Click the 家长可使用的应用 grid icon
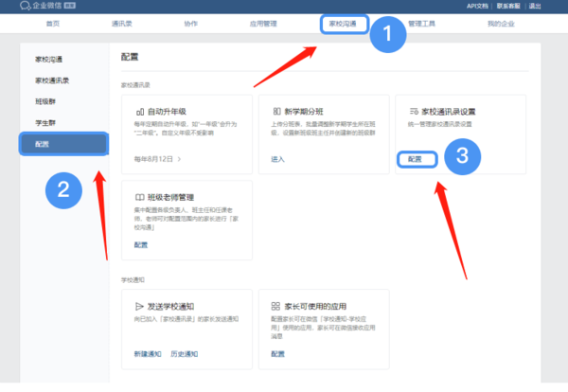Viewport: 568px width, 392px height. click(275, 307)
